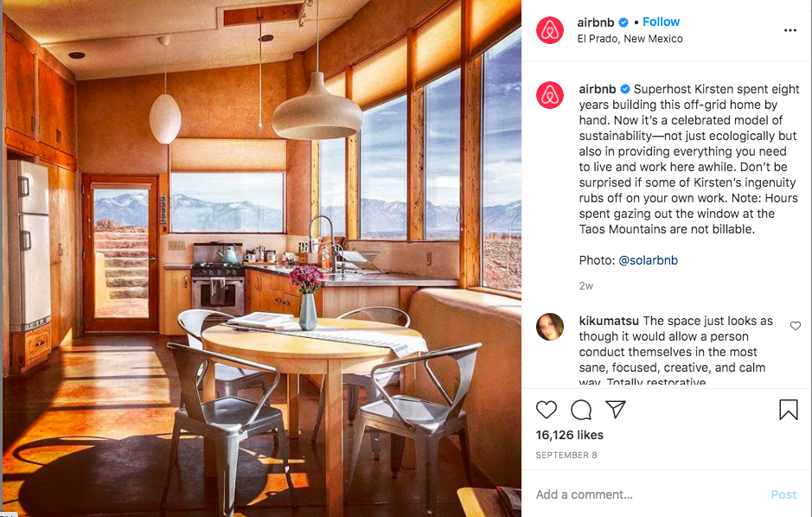This screenshot has height=517, width=812.
Task: Click the airbnb username in the caption
Action: [x=597, y=89]
